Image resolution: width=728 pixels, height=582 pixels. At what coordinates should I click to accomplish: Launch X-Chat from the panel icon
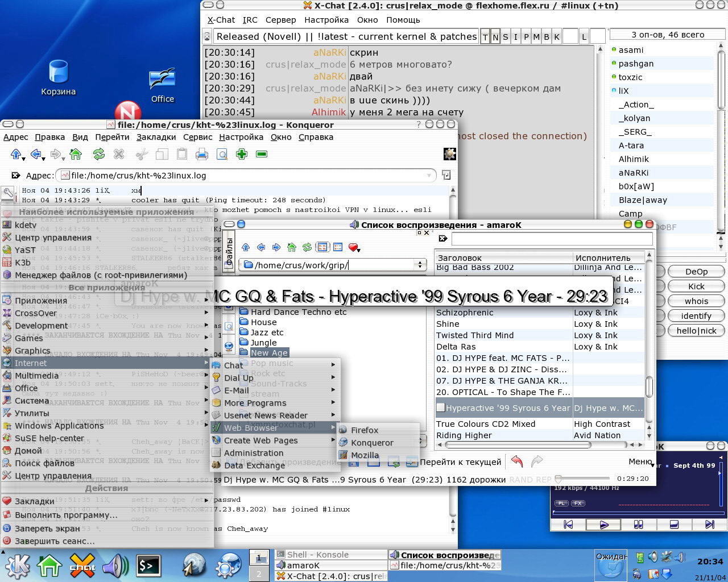[82, 565]
